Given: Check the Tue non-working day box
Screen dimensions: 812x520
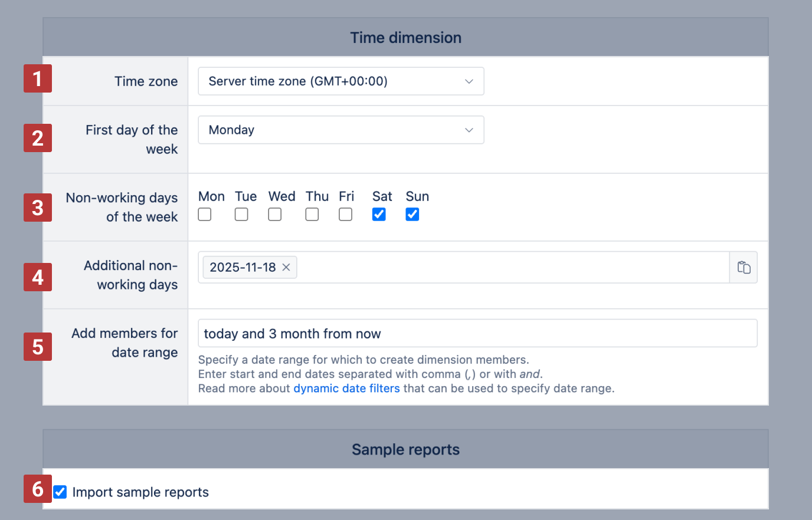Looking at the screenshot, I should click(241, 215).
